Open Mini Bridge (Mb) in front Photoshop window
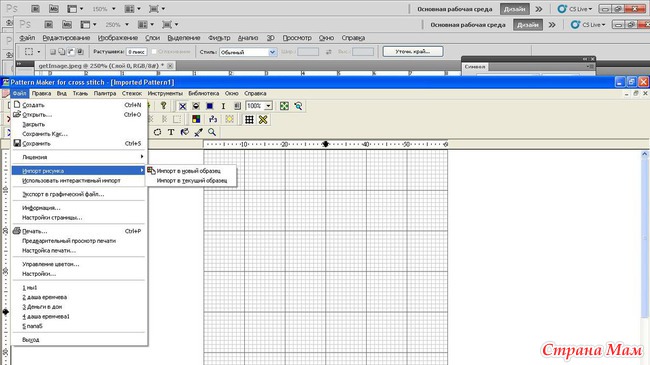 [67, 25]
